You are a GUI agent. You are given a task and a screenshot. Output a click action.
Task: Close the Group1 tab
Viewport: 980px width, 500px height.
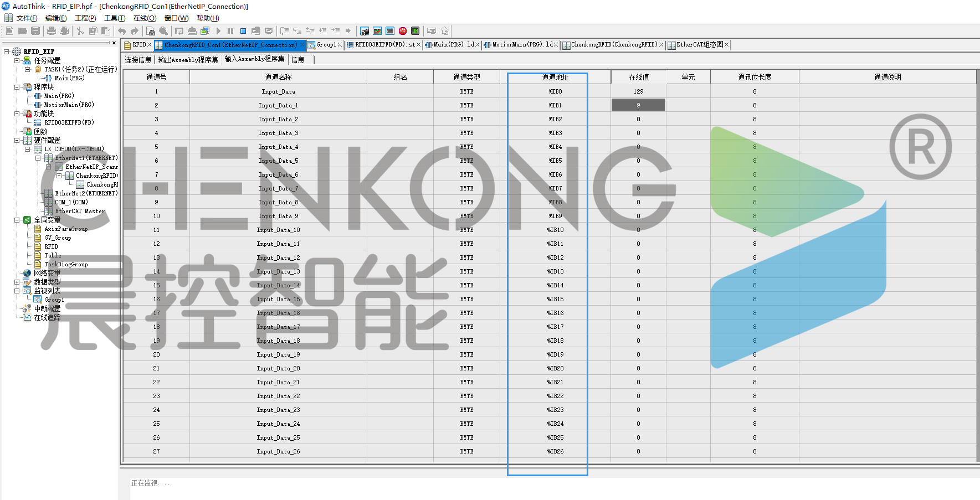pos(340,45)
